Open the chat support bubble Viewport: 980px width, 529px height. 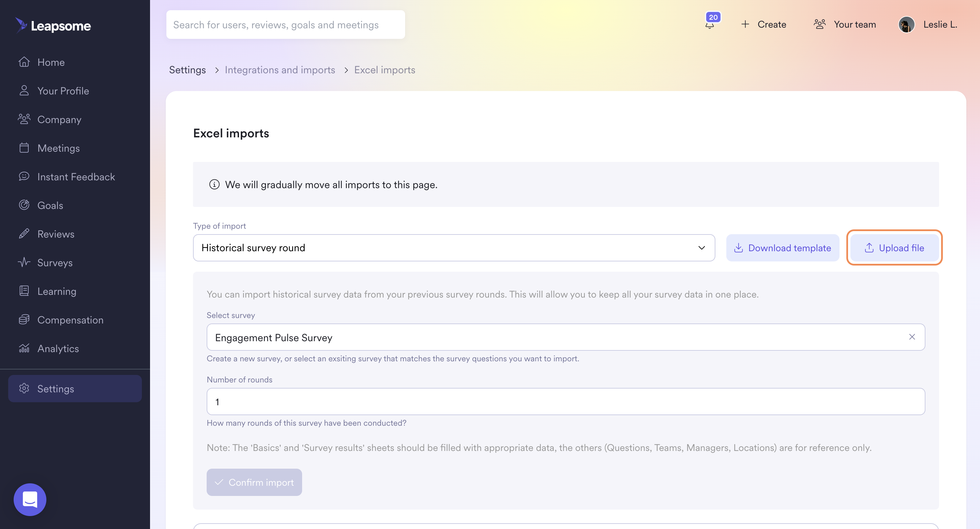[30, 499]
